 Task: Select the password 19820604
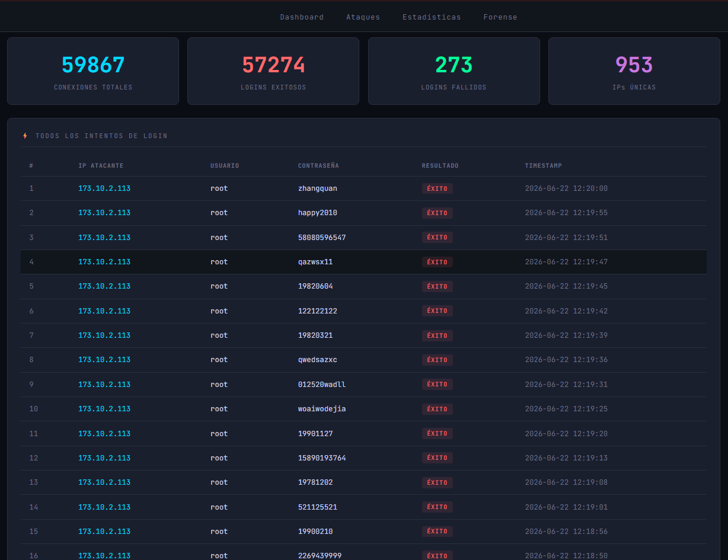pyautogui.click(x=315, y=286)
